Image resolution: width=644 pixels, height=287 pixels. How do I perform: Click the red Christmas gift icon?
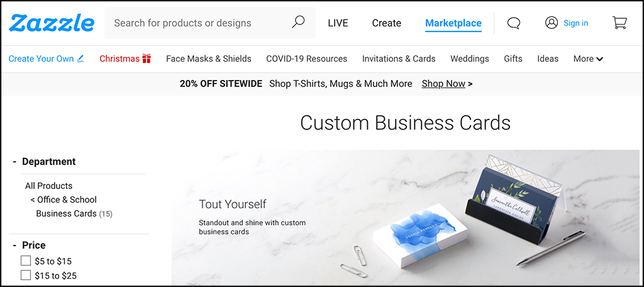[147, 59]
